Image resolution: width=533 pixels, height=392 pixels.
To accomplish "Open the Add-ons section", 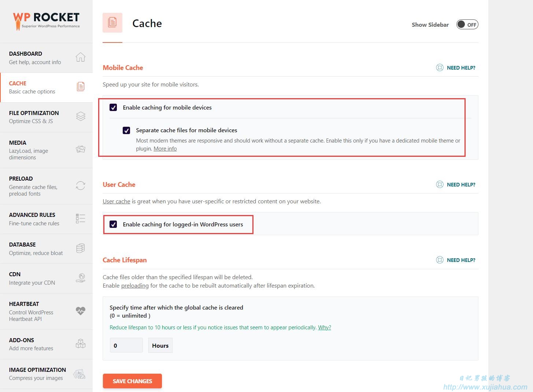I will 46,344.
